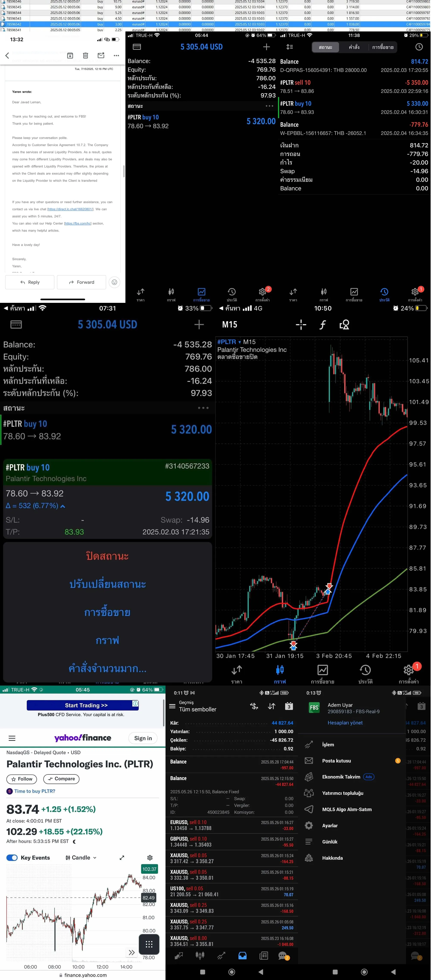
Task: Open the #PLTR symbol dropdown on the chart
Action: 229,342
